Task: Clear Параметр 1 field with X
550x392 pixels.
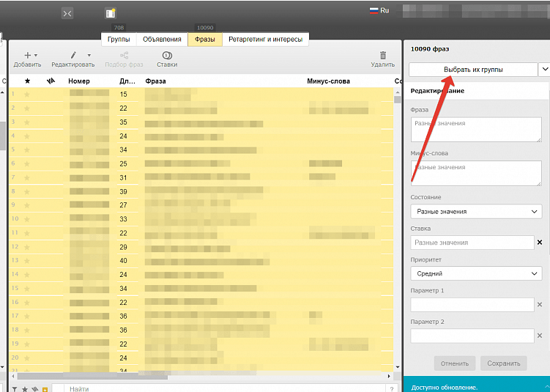Action: (540, 305)
